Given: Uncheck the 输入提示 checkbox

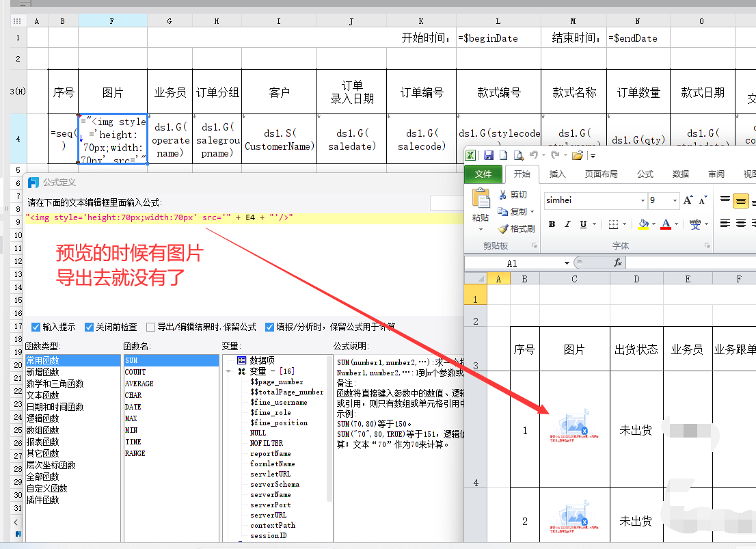Looking at the screenshot, I should click(x=36, y=327).
